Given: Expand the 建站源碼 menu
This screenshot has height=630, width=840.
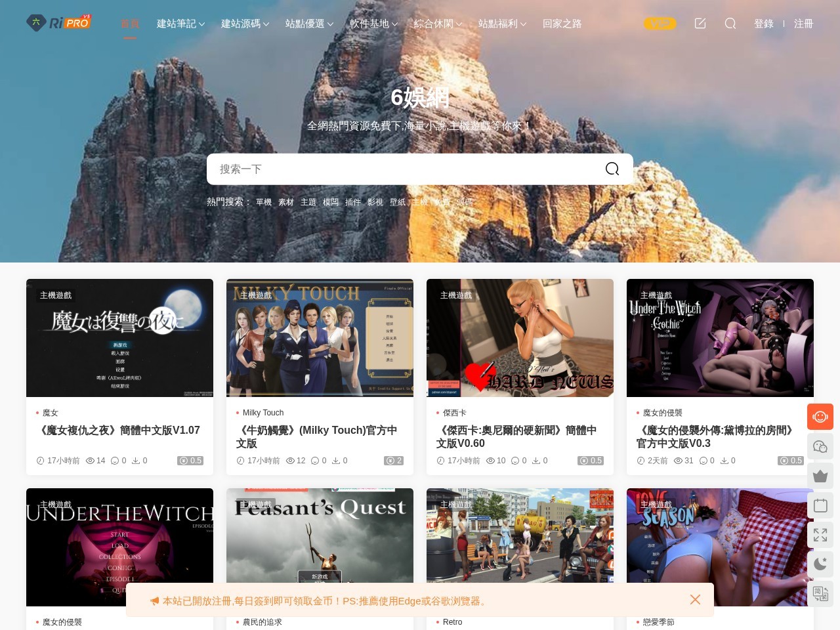Looking at the screenshot, I should pyautogui.click(x=245, y=24).
